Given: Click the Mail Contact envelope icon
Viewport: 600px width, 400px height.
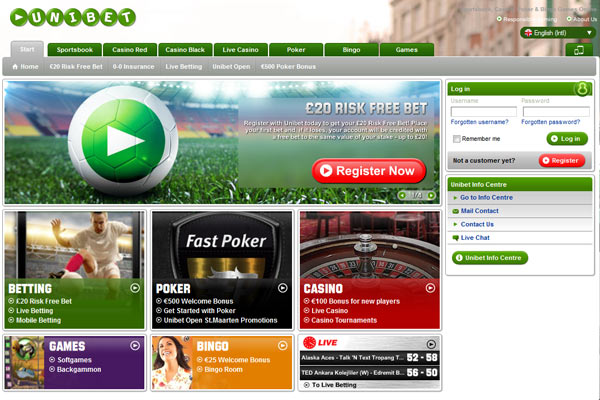Looking at the screenshot, I should click(x=455, y=211).
